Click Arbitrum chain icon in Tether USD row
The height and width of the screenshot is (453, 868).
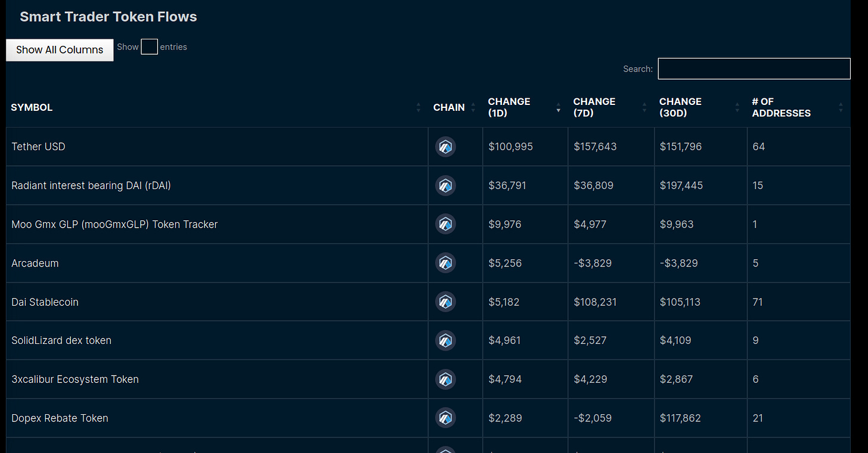pos(445,147)
